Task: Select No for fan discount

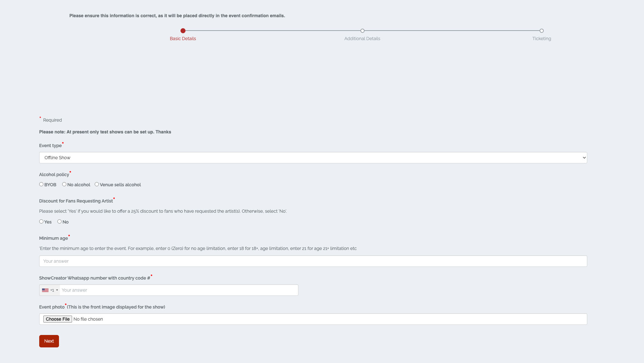Action: (x=60, y=222)
